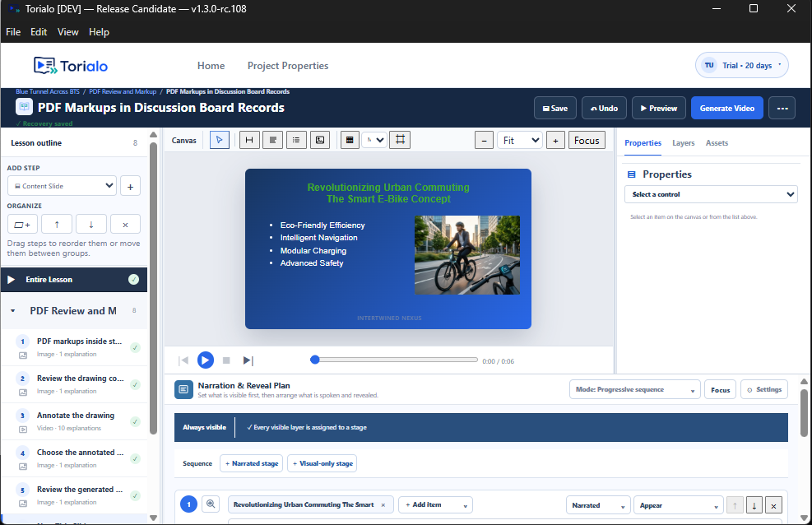Move stage 1 down in sequence

click(x=754, y=505)
